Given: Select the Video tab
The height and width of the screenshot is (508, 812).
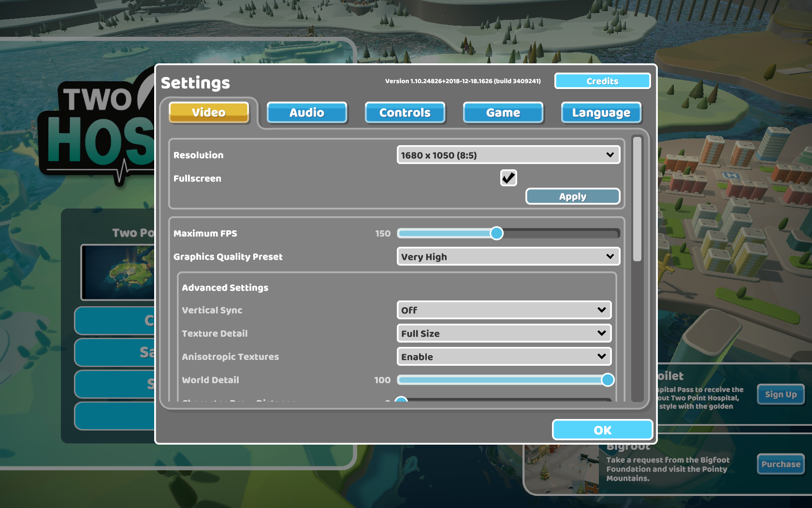Looking at the screenshot, I should pos(209,112).
